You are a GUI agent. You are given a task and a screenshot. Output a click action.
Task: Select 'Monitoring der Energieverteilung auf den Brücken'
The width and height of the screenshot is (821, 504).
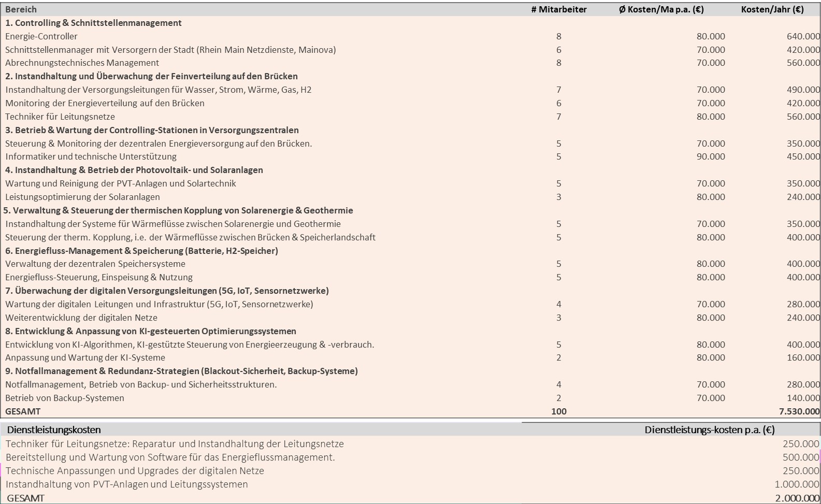(105, 103)
